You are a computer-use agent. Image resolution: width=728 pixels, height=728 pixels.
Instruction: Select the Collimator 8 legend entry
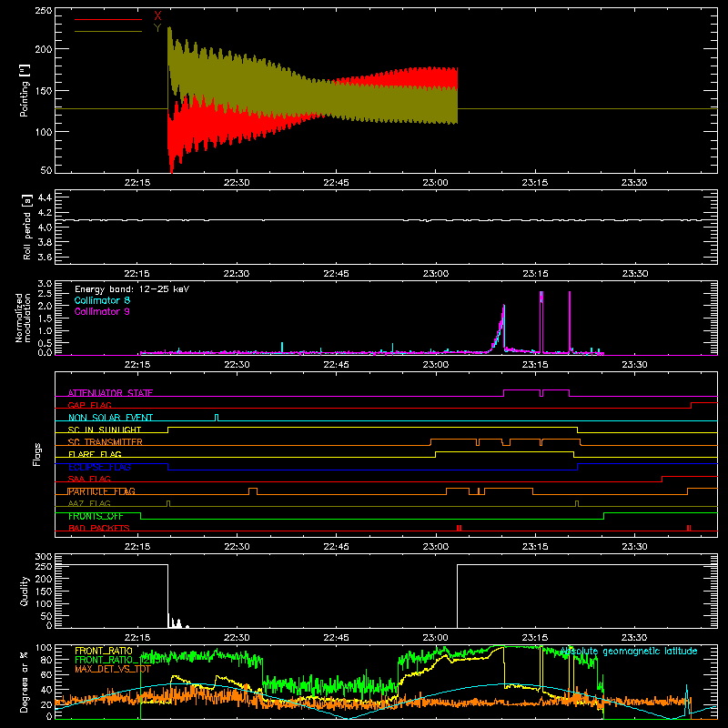pyautogui.click(x=102, y=300)
